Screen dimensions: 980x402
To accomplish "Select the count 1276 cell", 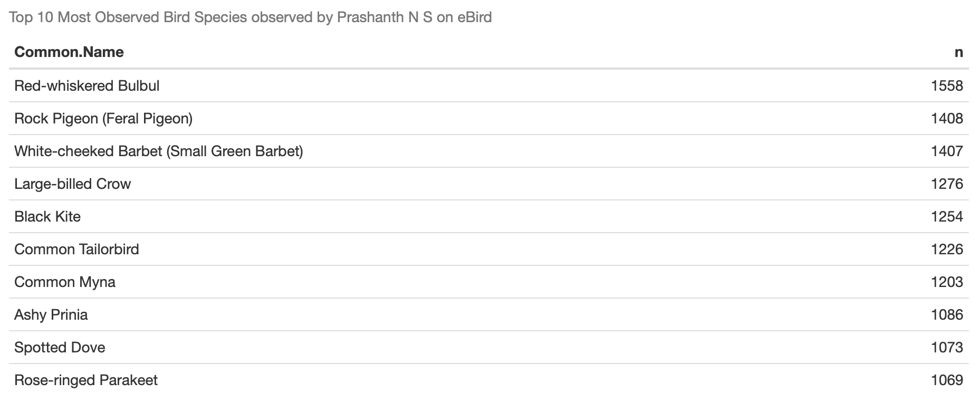I will 947,184.
